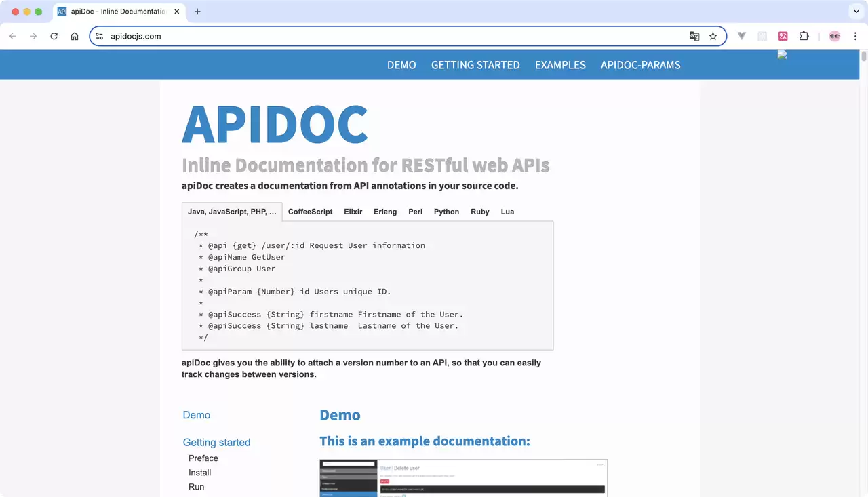
Task: Click the browser reload icon
Action: 54,36
